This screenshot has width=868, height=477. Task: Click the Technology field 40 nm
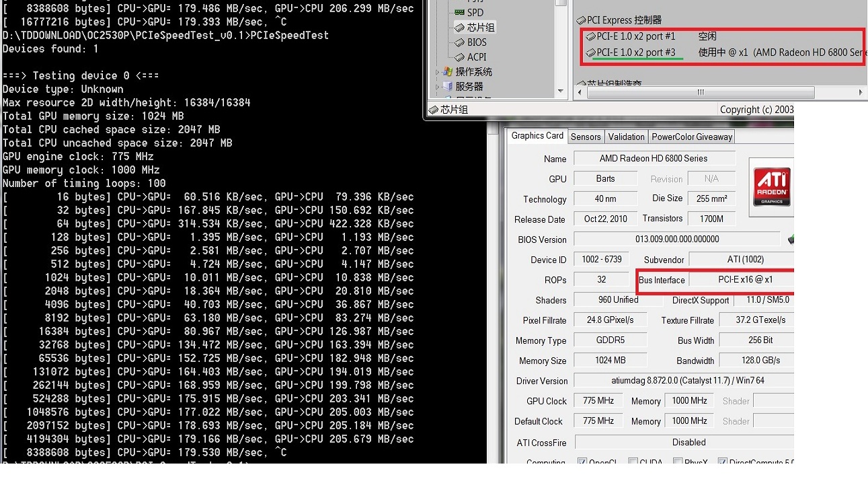(x=605, y=198)
